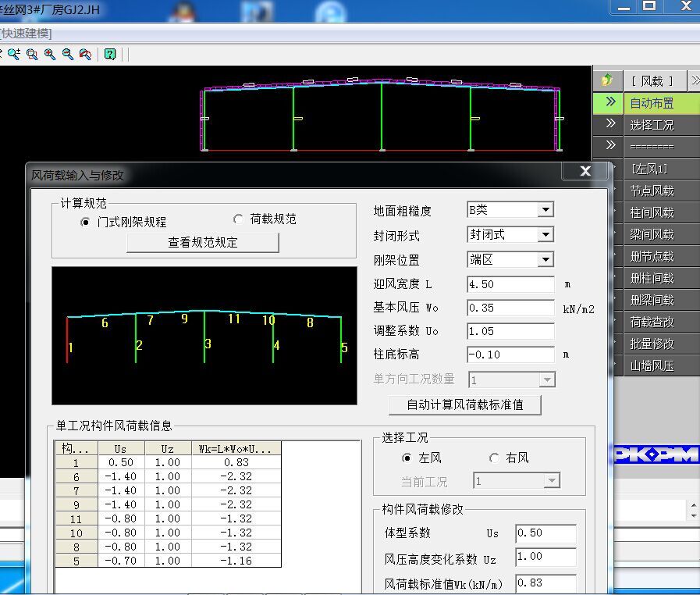Select 删柱间载 in the side menu
Viewport: 700px width, 595px height.
(x=661, y=278)
